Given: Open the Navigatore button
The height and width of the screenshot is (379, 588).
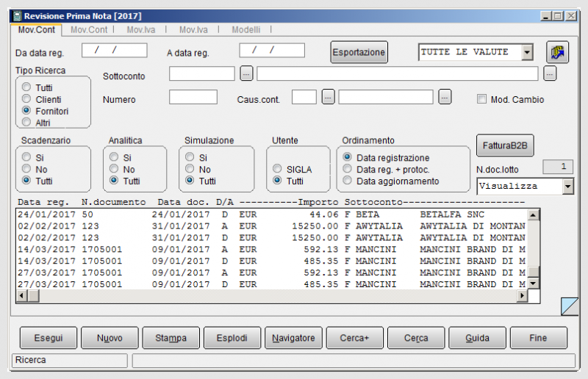Looking at the screenshot, I should point(293,338).
